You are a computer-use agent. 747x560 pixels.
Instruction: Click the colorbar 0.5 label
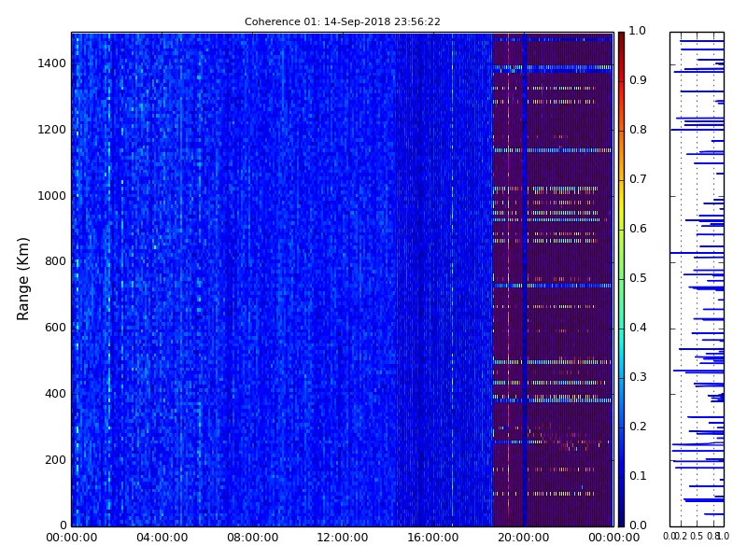coord(638,278)
